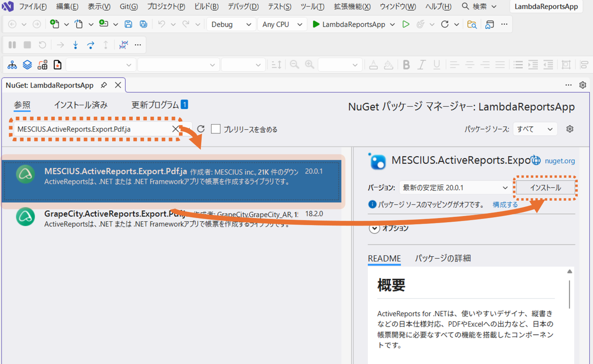This screenshot has height=364, width=593.
Task: Open the Git(G) menu
Action: [129, 7]
